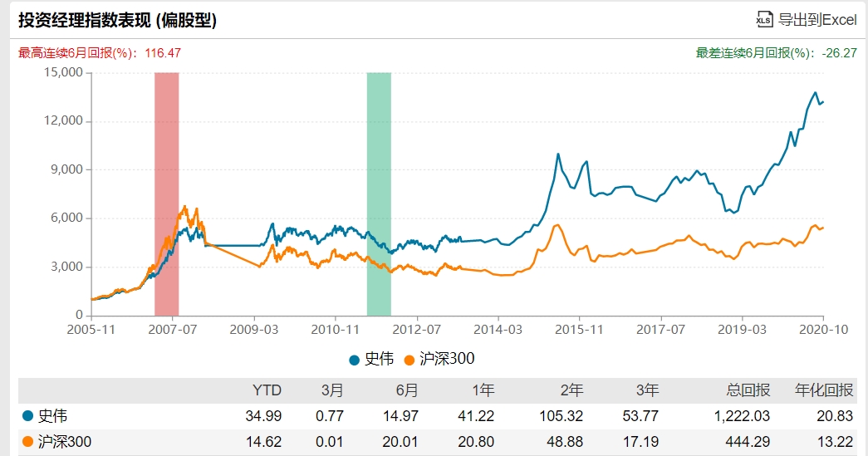Viewport: 868px width, 456px height.
Task: Click the 总回报 column header
Action: (x=748, y=390)
